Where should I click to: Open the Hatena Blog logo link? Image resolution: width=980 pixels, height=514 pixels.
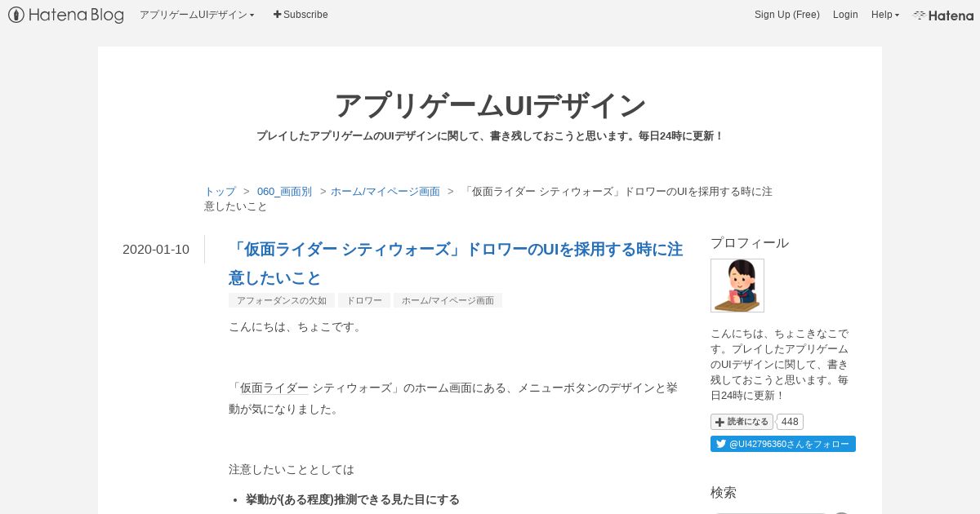(66, 15)
